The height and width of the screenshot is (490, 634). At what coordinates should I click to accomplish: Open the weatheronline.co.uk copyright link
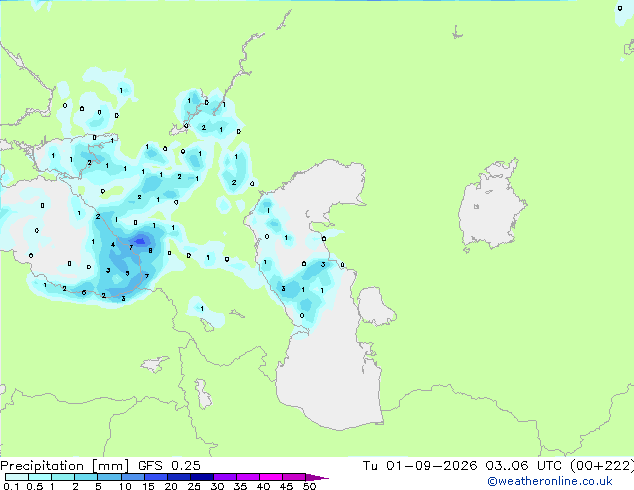(x=549, y=481)
